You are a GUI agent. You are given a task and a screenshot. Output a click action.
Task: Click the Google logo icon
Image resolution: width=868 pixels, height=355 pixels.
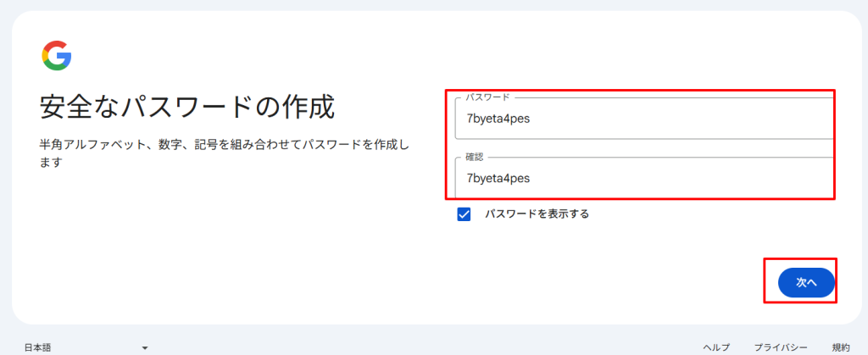(x=56, y=56)
